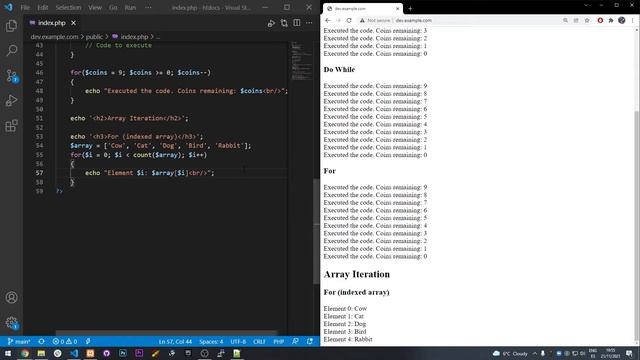The height and width of the screenshot is (360, 640).
Task: Click the run/debug PHP editor action icon
Action: tap(271, 23)
